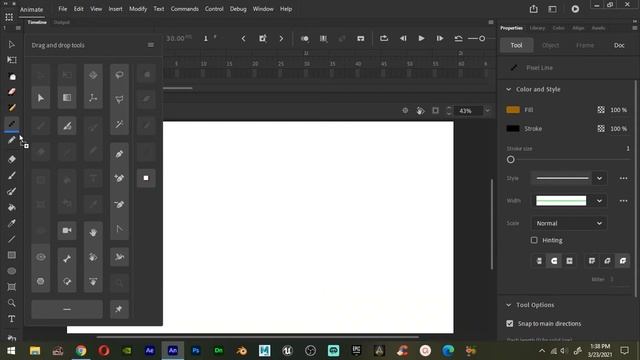Adjust the Stroke size slider

pos(511,160)
